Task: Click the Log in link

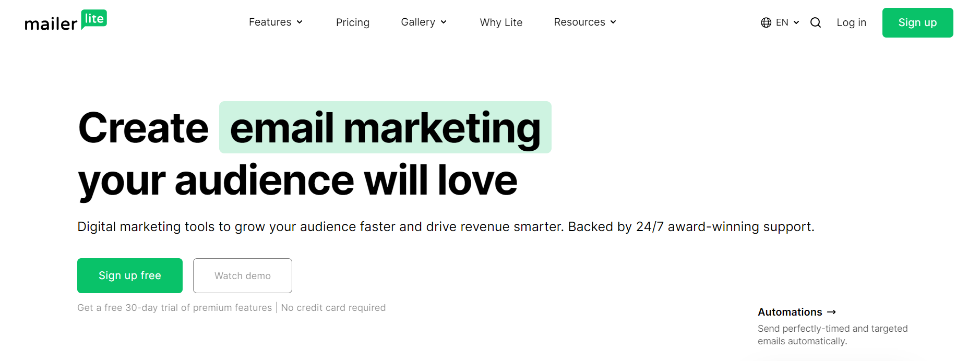Action: coord(851,22)
